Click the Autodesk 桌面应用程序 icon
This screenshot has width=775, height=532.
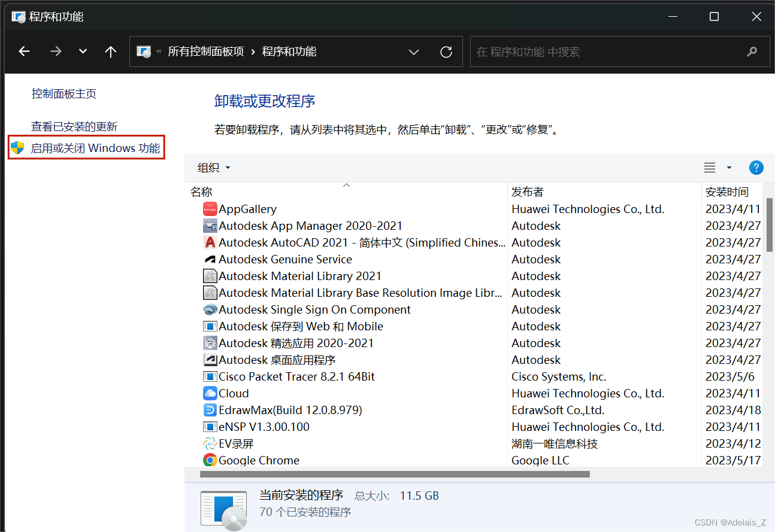point(210,360)
